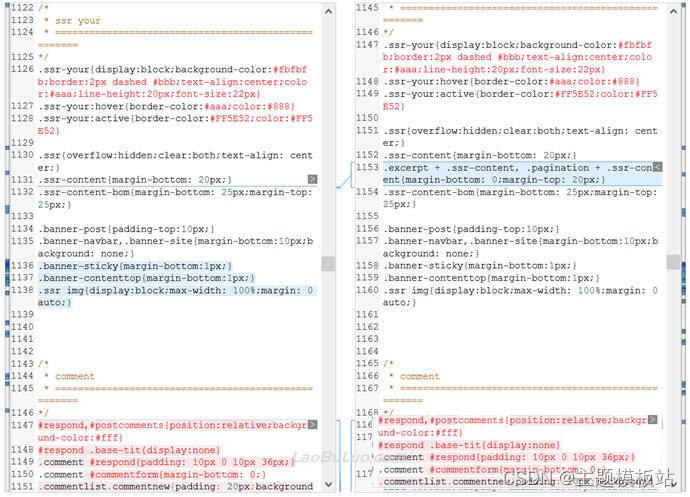690x497 pixels.
Task: Click left pane scroll-down arrow
Action: pyautogui.click(x=328, y=484)
